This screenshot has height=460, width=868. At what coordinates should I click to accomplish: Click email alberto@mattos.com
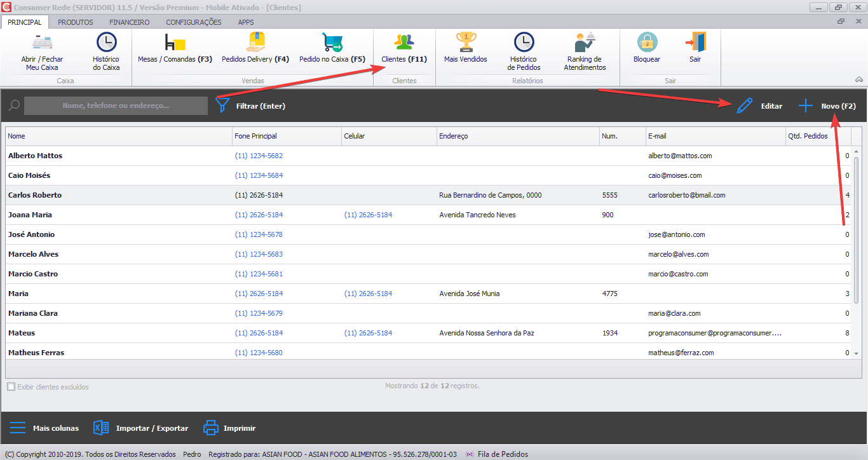click(x=680, y=156)
